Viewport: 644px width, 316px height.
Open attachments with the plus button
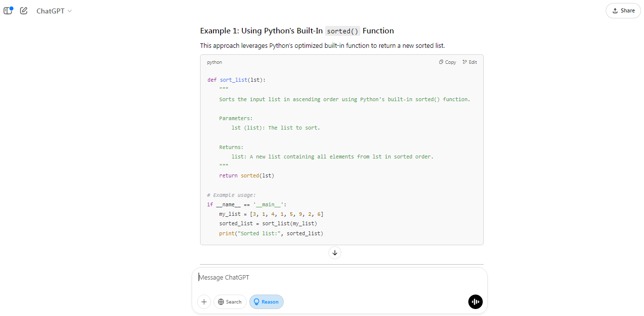204,302
